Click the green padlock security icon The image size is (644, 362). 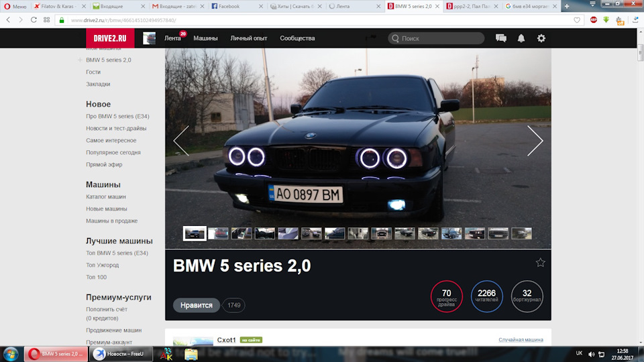[62, 19]
